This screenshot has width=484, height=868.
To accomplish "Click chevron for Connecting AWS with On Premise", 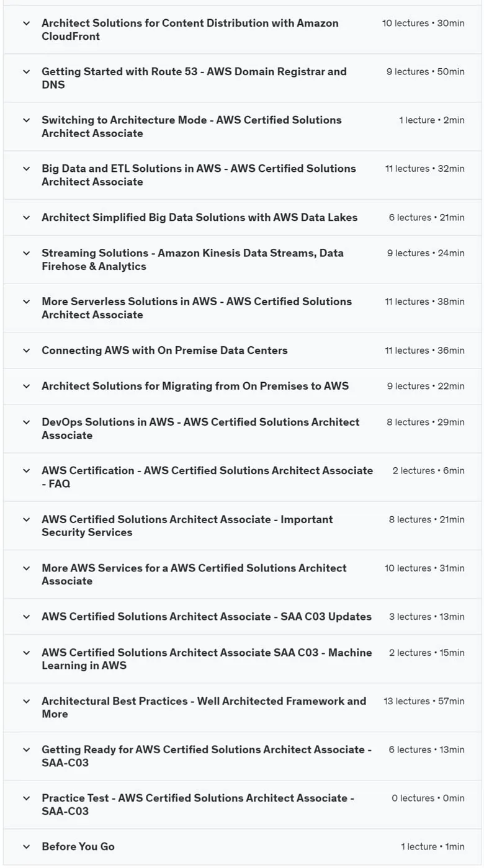I will (26, 351).
